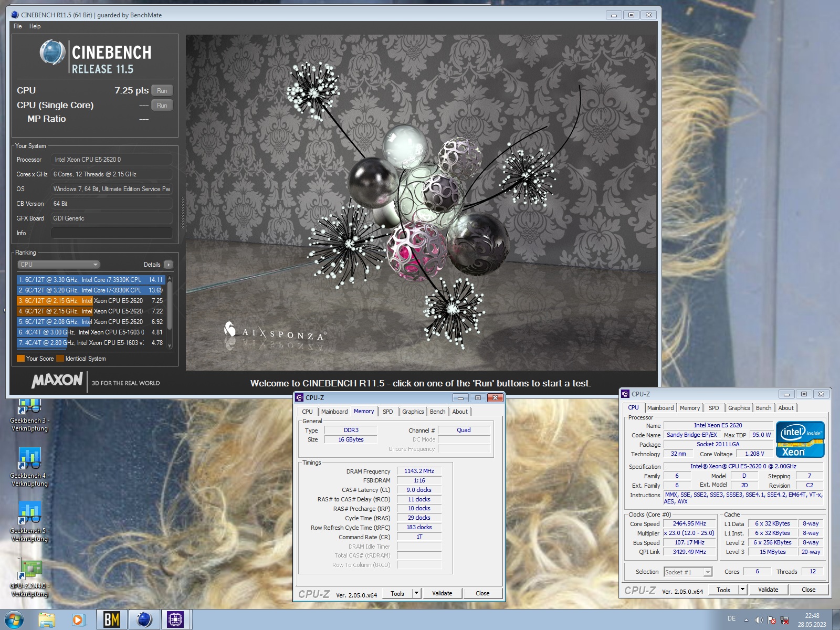Open GPU-Z 2.44.0 desktop shortcut
840x630 pixels.
[x=30, y=577]
